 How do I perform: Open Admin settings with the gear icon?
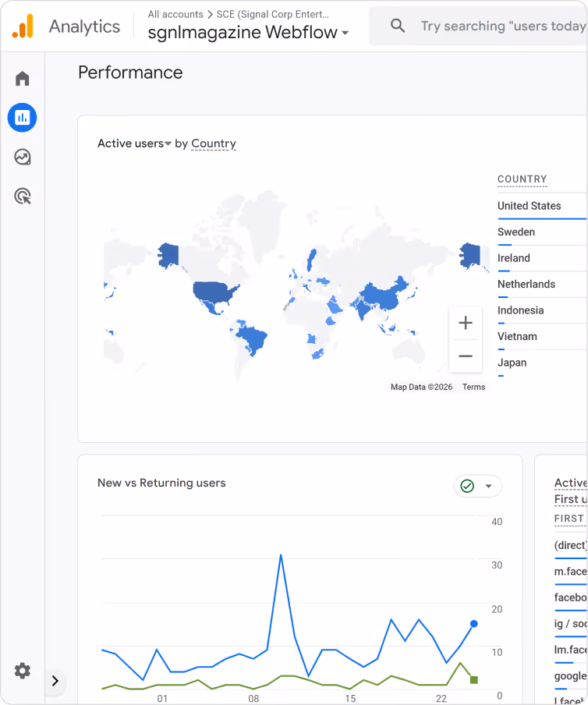pos(22,671)
